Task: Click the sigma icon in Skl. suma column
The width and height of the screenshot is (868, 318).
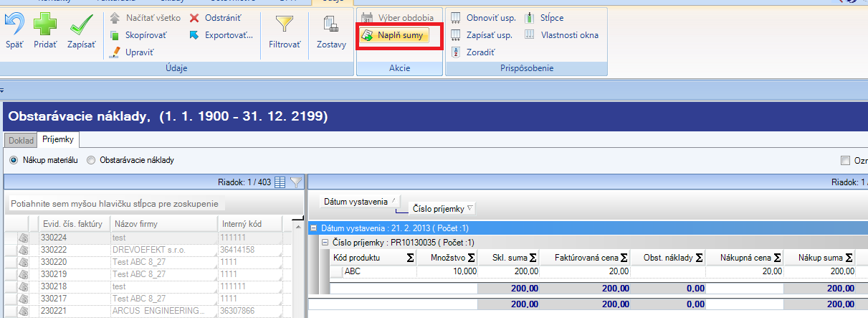Action: pos(533,257)
